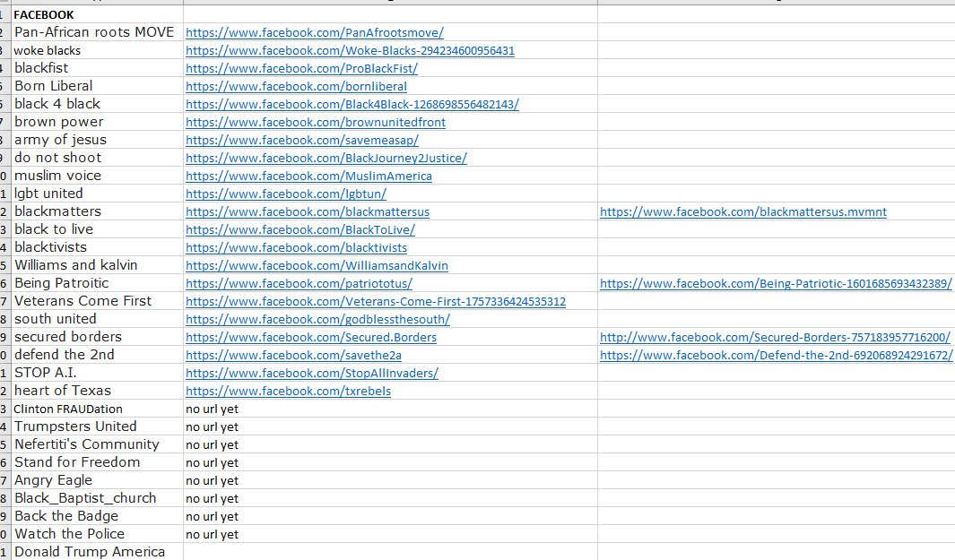Screen dimensions: 955x560
Task: Select the 'Stand for Freedom' cell
Action: pos(97,462)
